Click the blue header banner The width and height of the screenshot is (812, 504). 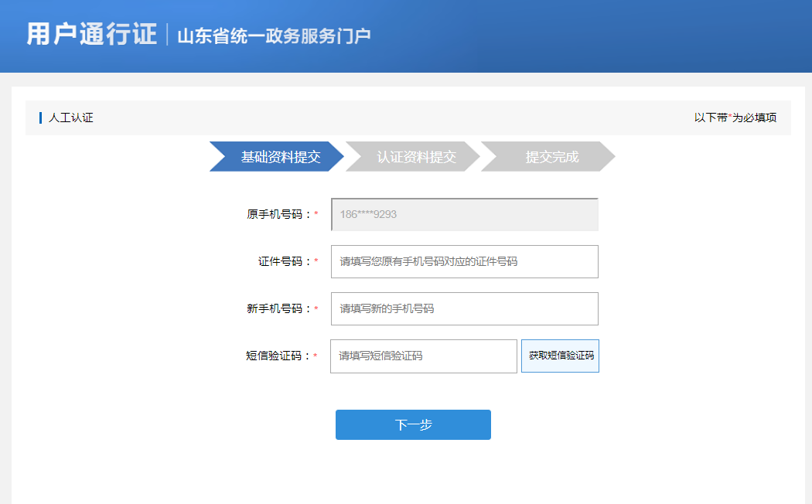pyautogui.click(x=406, y=35)
